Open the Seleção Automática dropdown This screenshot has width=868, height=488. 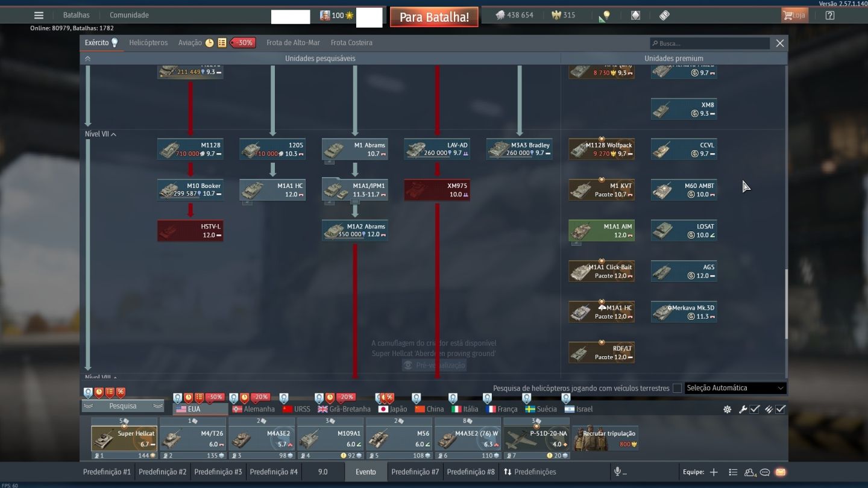pyautogui.click(x=735, y=388)
